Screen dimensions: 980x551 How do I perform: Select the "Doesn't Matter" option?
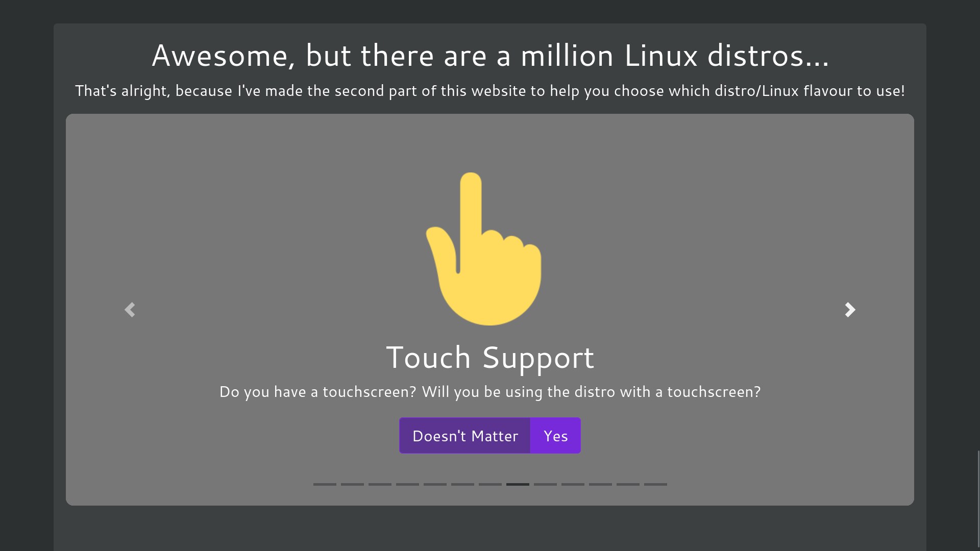point(465,436)
